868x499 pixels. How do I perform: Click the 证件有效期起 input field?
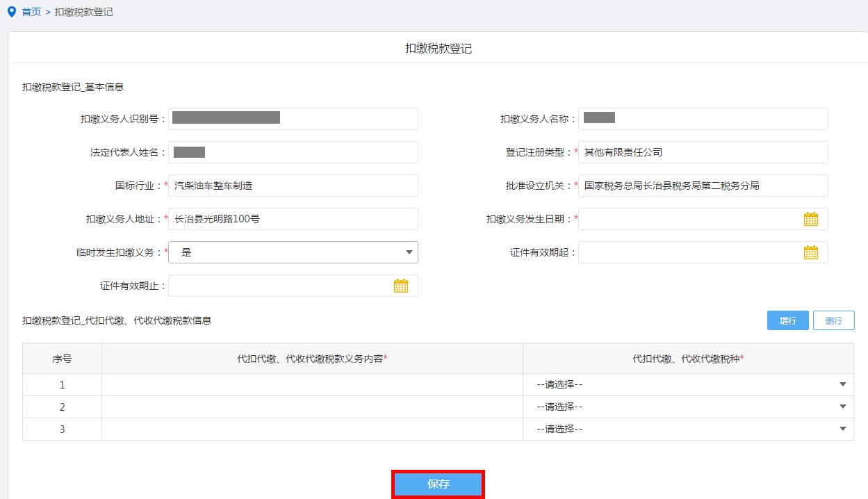(x=703, y=252)
